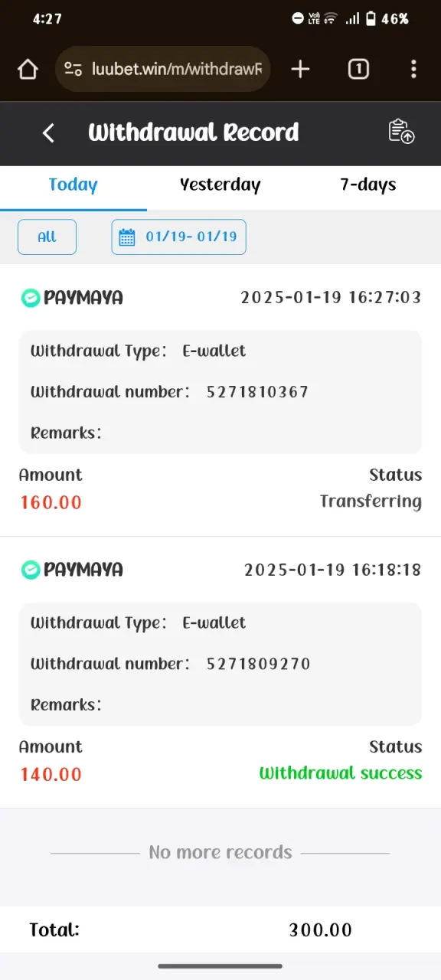This screenshot has width=441, height=980.
Task: Select withdrawal number 5271810367
Action: point(257,392)
